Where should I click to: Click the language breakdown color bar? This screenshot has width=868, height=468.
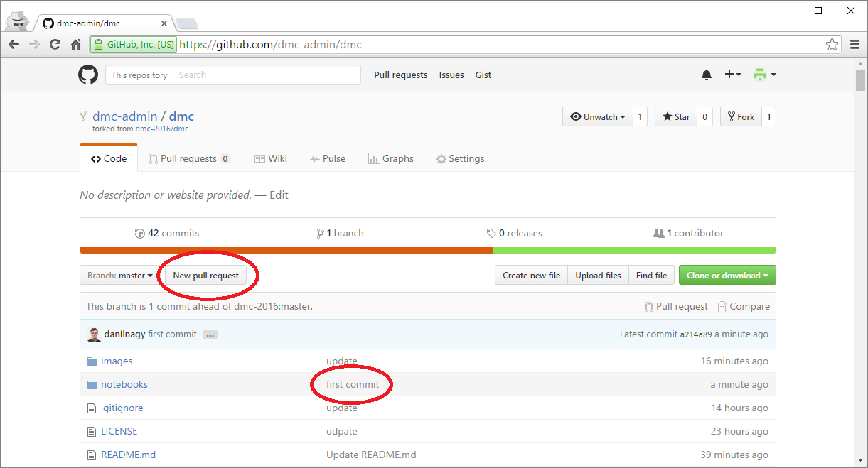[x=428, y=251]
